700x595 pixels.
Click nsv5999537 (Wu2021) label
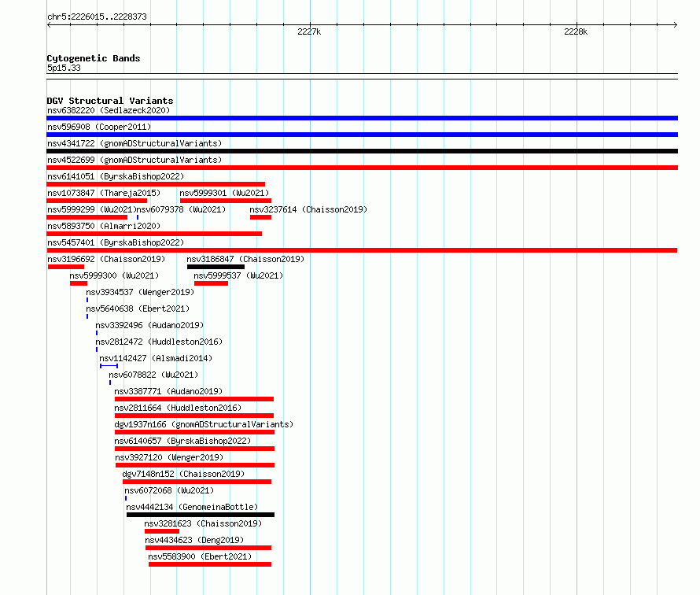238,275
